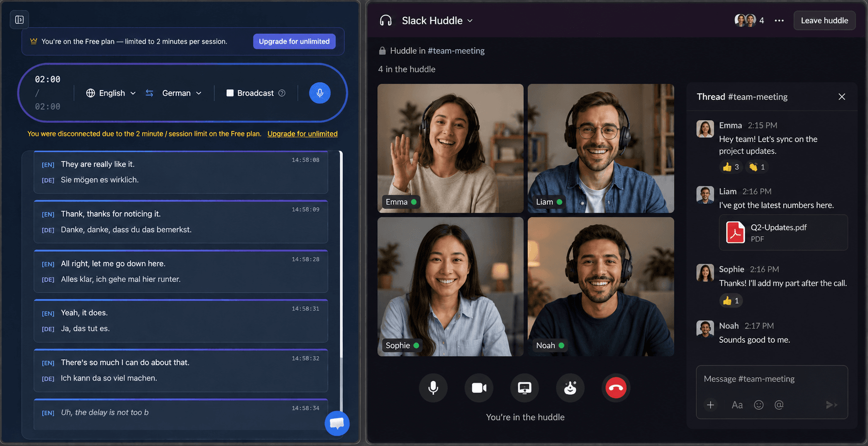Mute microphone in the huddle controls
Image resolution: width=868 pixels, height=446 pixels.
point(433,387)
